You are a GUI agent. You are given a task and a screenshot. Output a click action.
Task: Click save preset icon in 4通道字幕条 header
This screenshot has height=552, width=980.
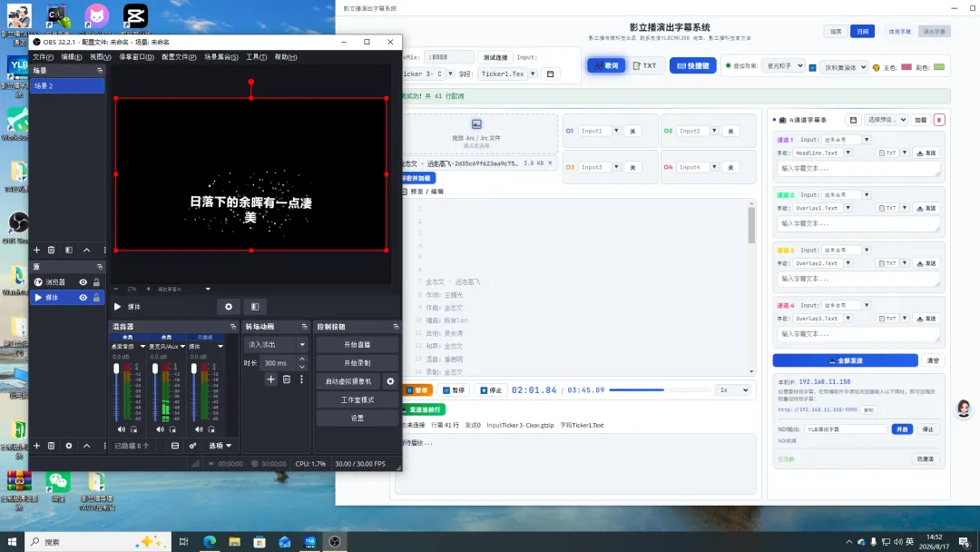click(x=853, y=120)
